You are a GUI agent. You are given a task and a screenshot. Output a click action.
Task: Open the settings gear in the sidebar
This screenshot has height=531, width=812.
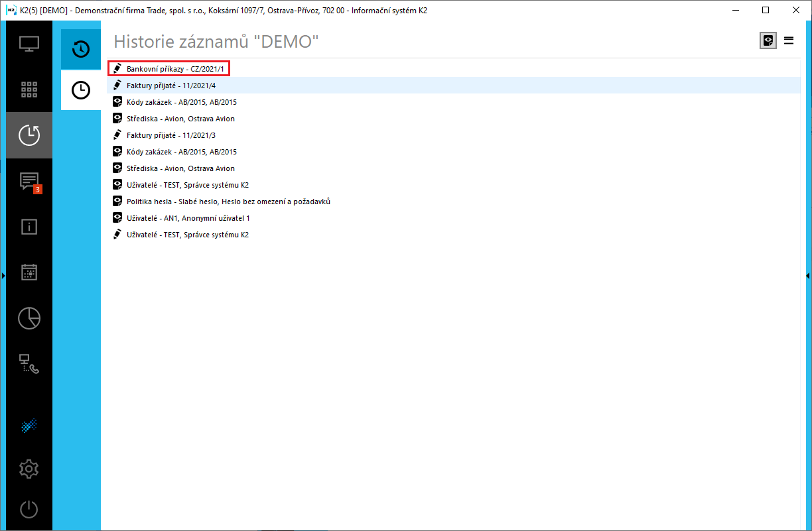tap(29, 469)
